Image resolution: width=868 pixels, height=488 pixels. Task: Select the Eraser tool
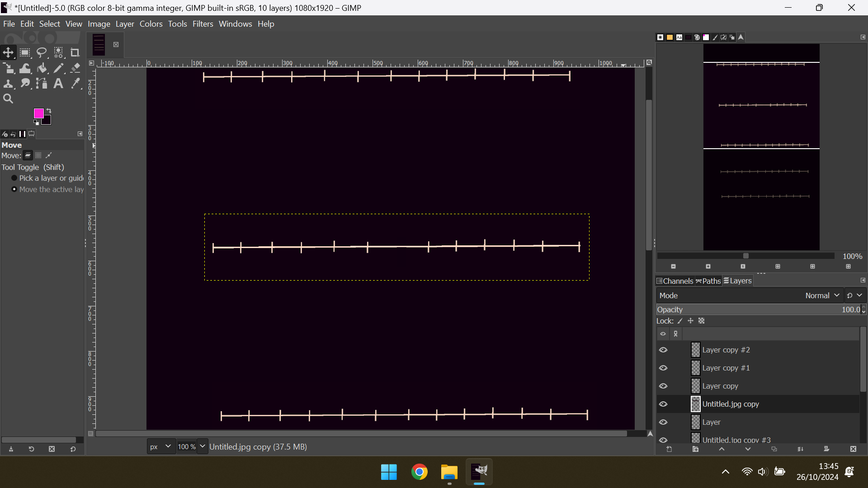pos(75,68)
